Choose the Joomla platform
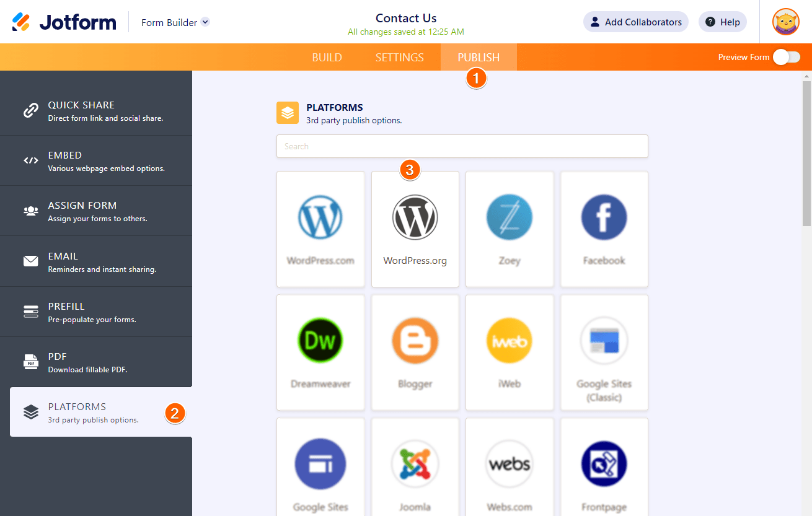812x516 pixels. tap(415, 467)
